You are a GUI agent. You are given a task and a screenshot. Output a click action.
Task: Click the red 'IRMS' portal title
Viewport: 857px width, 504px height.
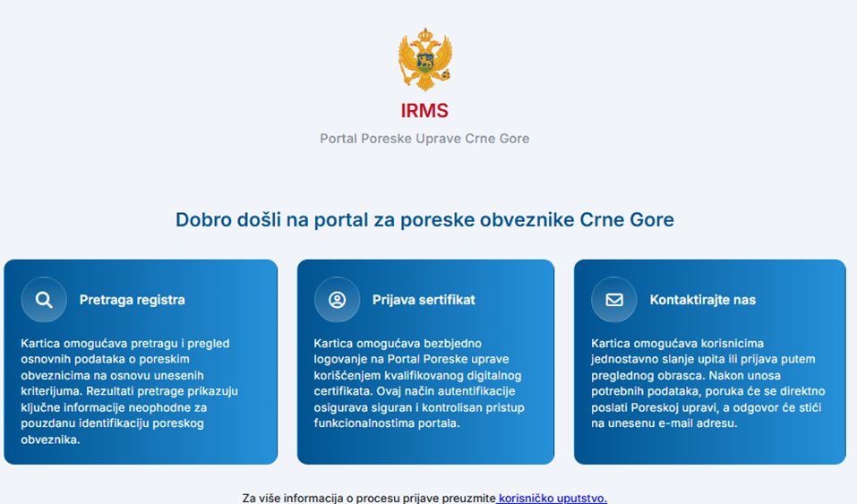(x=424, y=111)
